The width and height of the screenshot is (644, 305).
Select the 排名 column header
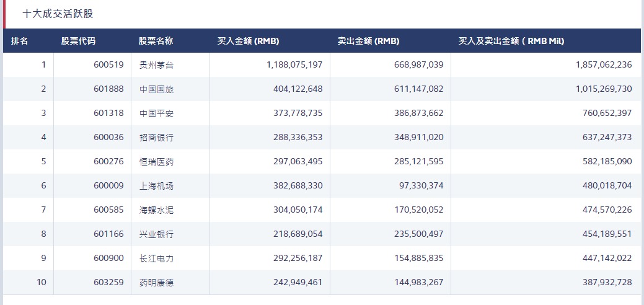(x=20, y=41)
